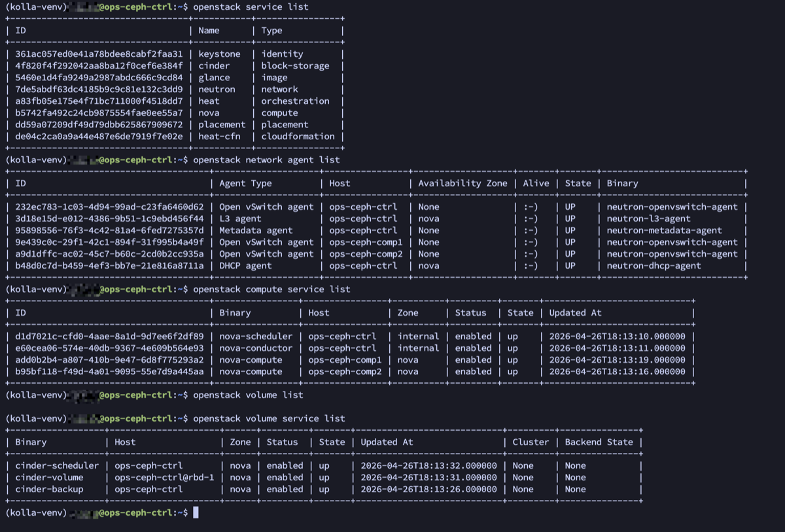Click the orchestration type text
This screenshot has width=785, height=532.
pyautogui.click(x=295, y=101)
